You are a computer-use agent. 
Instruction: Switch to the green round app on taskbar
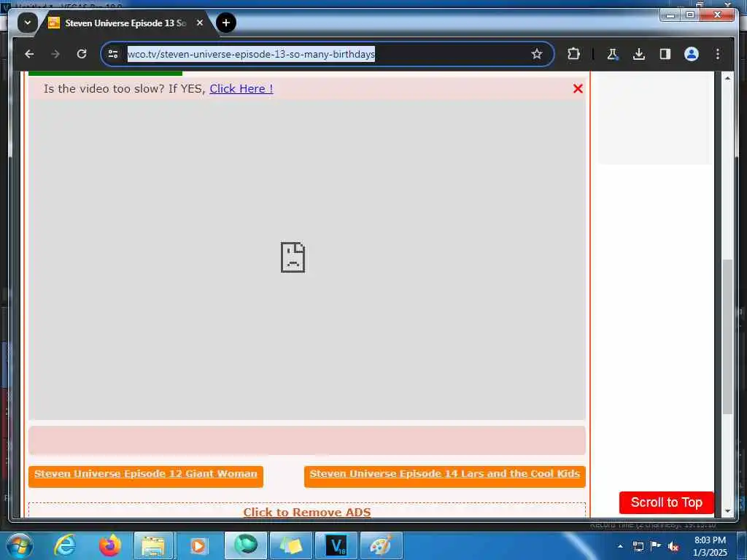(x=245, y=545)
